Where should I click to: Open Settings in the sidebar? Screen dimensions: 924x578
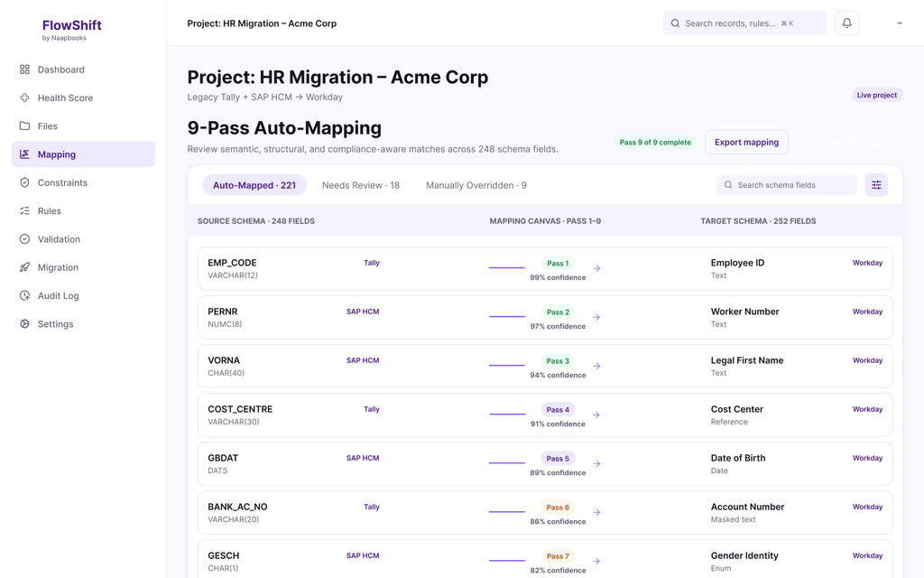83,324
